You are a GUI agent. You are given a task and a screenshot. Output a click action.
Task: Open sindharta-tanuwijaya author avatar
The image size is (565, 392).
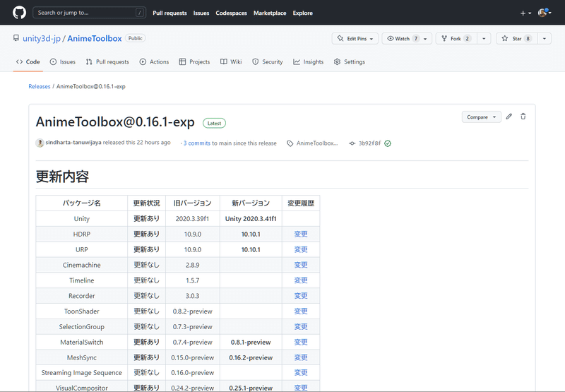40,143
